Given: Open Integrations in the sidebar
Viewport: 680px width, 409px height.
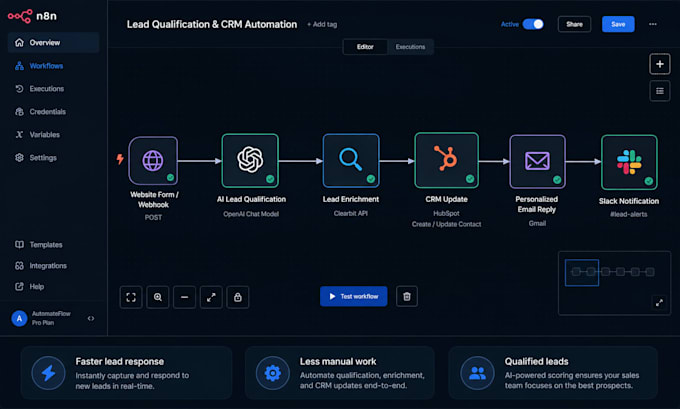Looking at the screenshot, I should pyautogui.click(x=41, y=266).
